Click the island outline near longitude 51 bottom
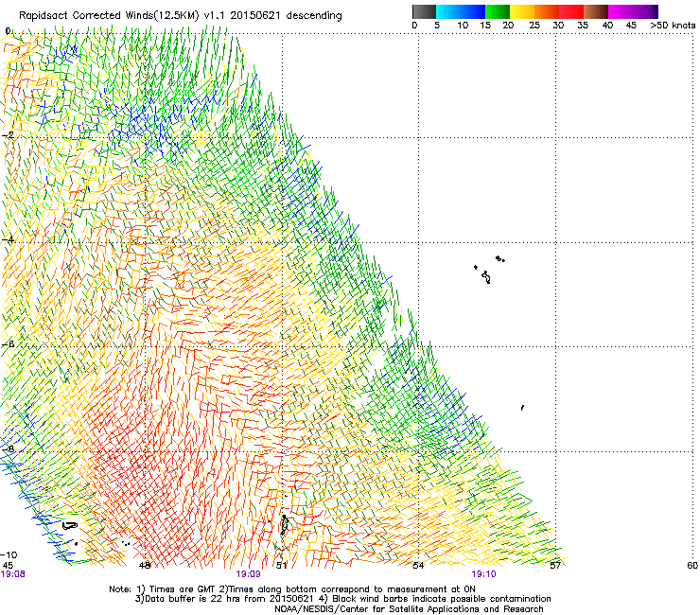The image size is (700, 615). click(x=284, y=525)
